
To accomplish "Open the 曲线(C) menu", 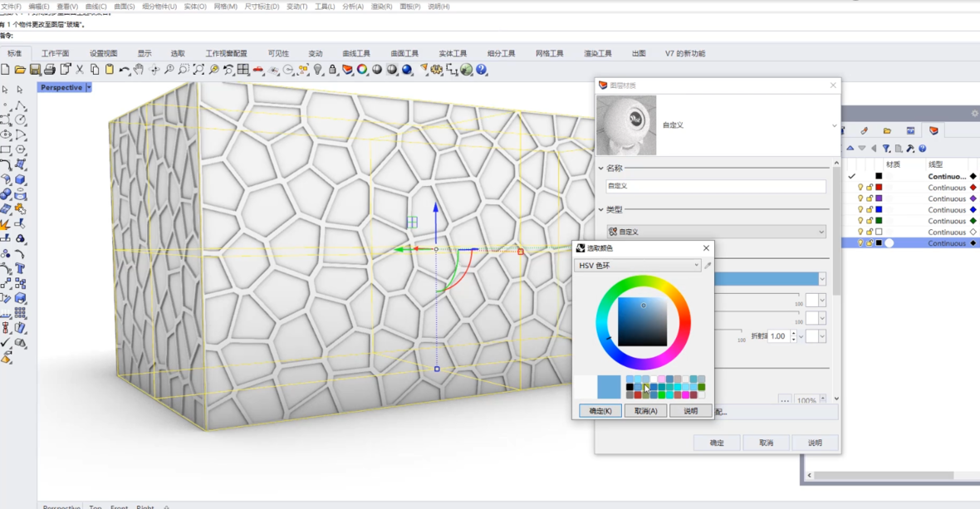I will 96,7.
